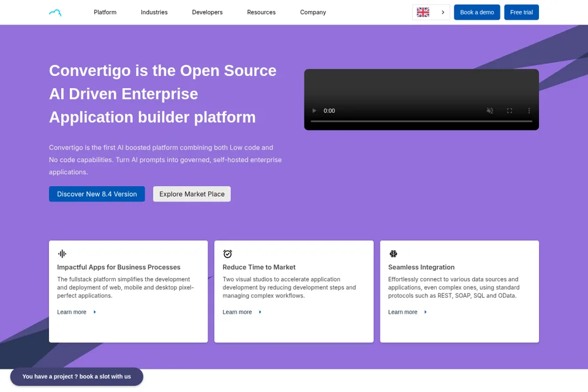This screenshot has height=392, width=588.
Task: Click the Convertigo cloud logo
Action: (x=55, y=12)
